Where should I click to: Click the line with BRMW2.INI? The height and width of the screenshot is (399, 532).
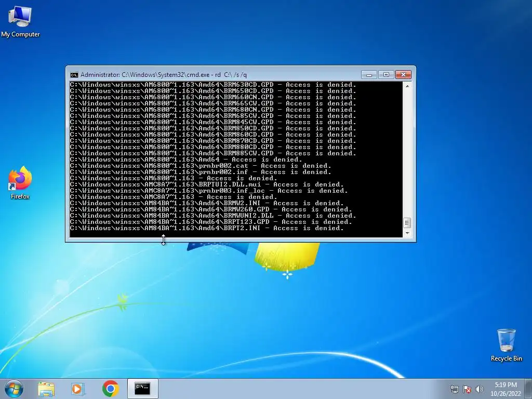point(207,203)
